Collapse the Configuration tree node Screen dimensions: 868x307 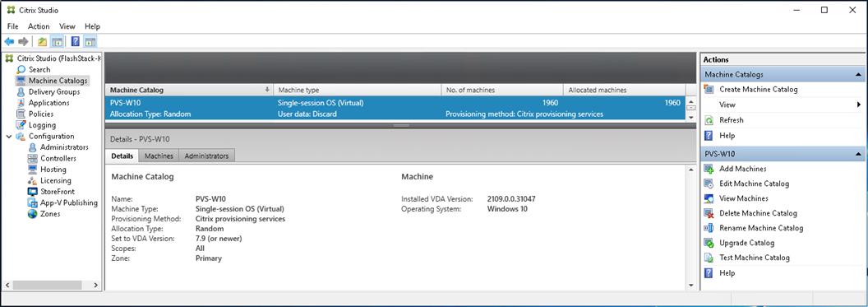(x=9, y=136)
